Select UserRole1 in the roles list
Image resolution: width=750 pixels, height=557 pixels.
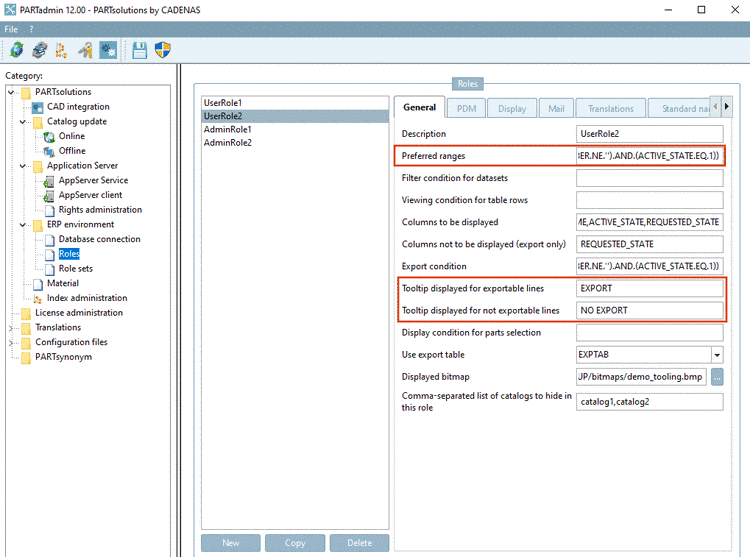coord(295,103)
